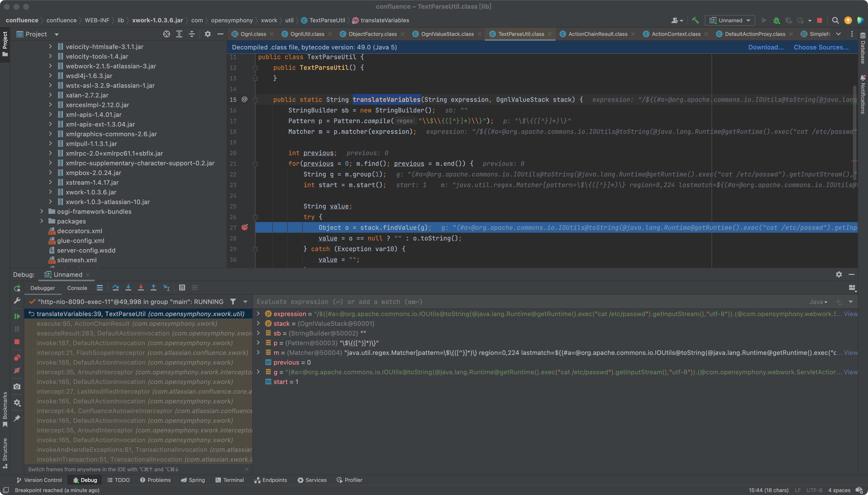Screen dimensions: 868x495
Task: Close the TextParseUtil.class tab
Action: pos(550,34)
